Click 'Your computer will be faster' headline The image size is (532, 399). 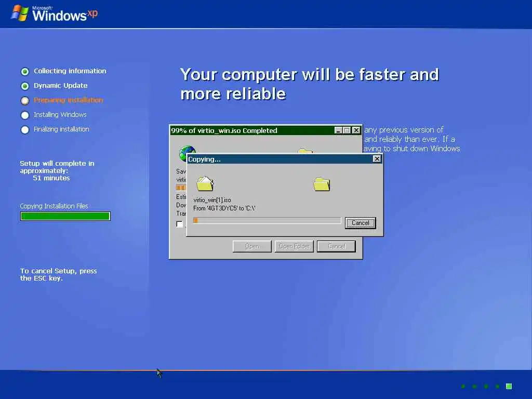[x=310, y=84]
